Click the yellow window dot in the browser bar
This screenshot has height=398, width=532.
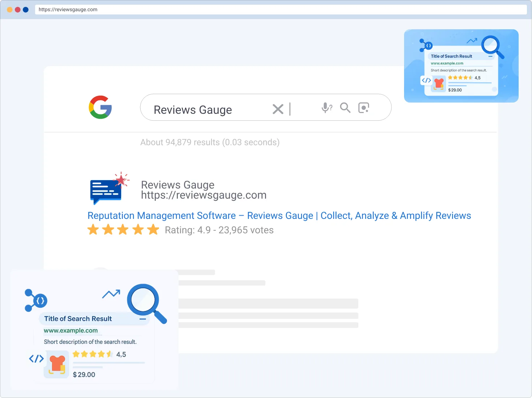(x=10, y=10)
